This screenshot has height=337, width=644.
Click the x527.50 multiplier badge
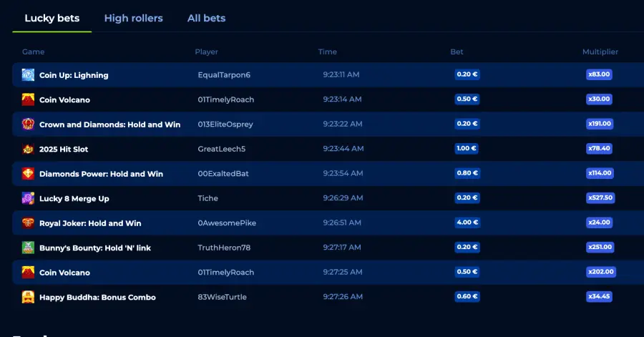600,197
